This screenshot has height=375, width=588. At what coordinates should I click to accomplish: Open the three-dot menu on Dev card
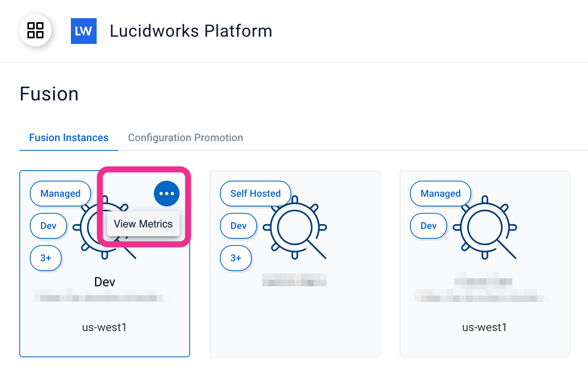click(x=167, y=194)
